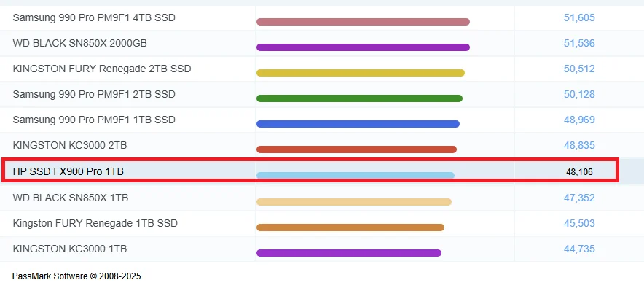The height and width of the screenshot is (288, 644).
Task: Open the 50,128 score link
Action: click(579, 94)
